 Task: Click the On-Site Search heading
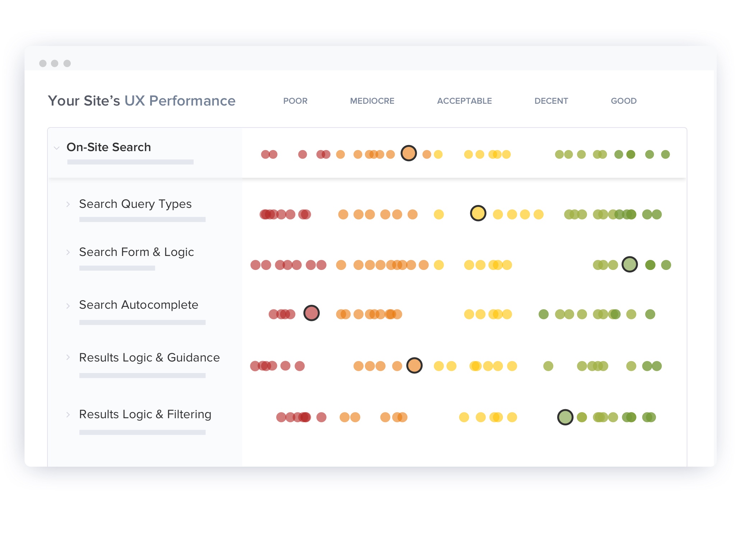[x=108, y=147]
